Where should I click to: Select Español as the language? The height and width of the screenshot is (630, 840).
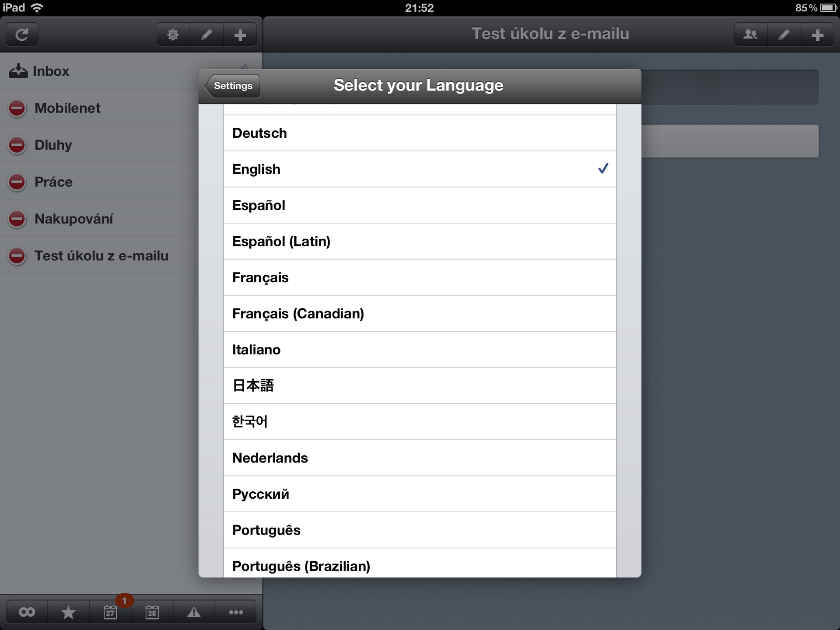click(419, 205)
